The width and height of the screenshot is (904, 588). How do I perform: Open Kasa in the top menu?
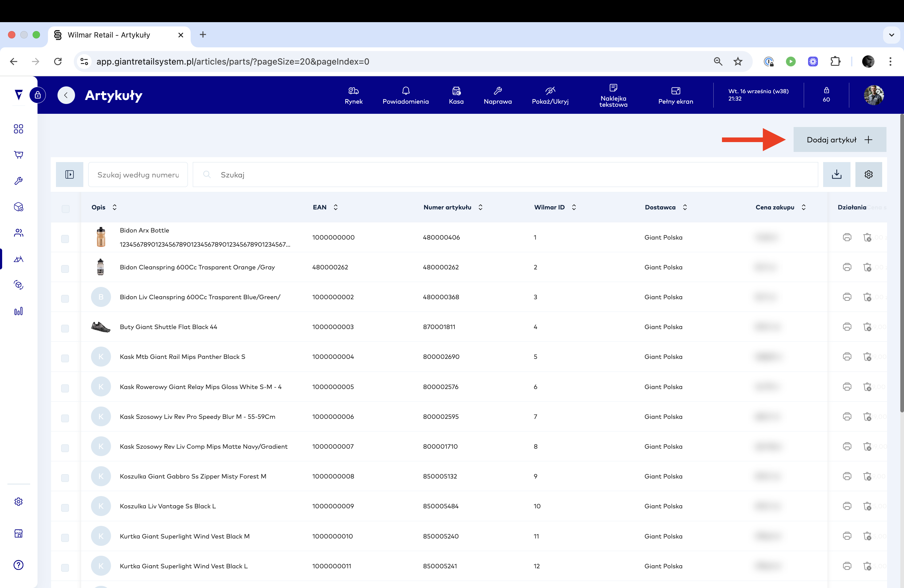(x=456, y=95)
